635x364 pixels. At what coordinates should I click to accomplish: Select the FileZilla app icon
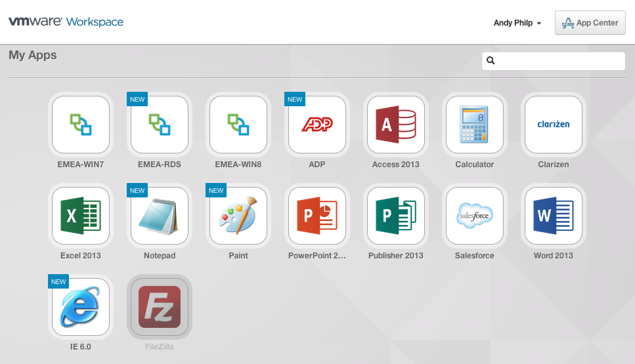coord(160,307)
